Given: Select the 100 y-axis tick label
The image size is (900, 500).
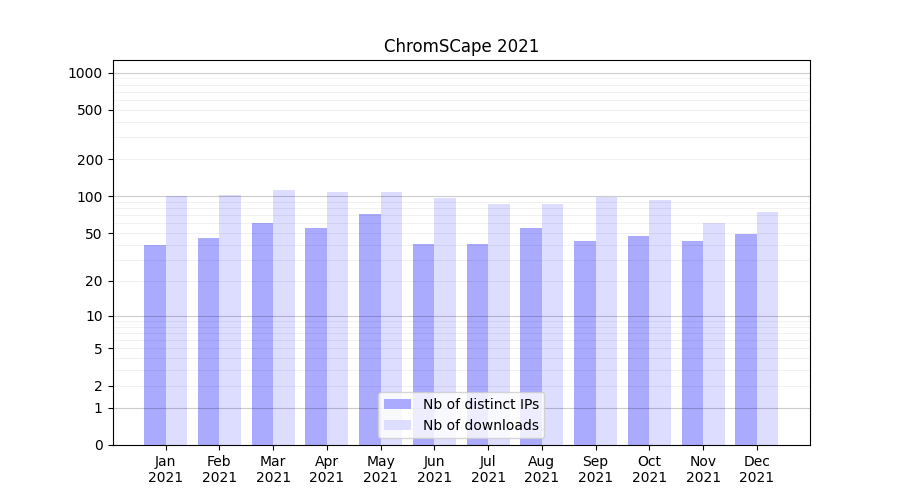Looking at the screenshot, I should tap(89, 197).
